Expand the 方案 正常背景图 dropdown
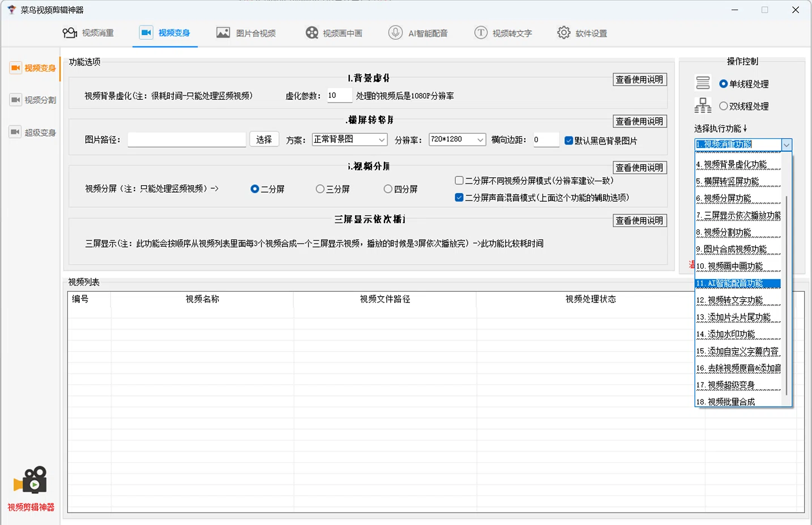 [349, 139]
